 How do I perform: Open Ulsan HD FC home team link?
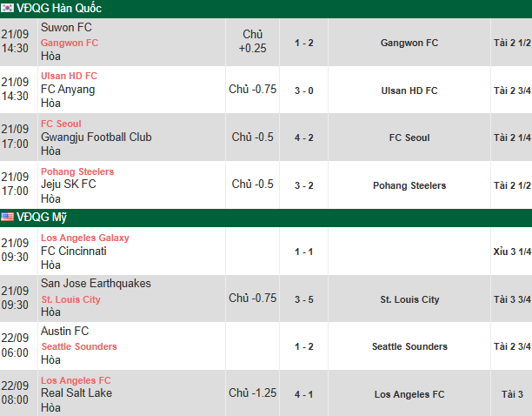tap(69, 76)
